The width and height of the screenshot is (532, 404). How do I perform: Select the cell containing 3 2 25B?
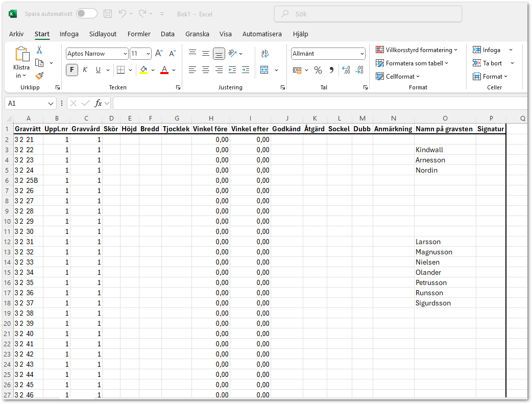pyautogui.click(x=29, y=180)
